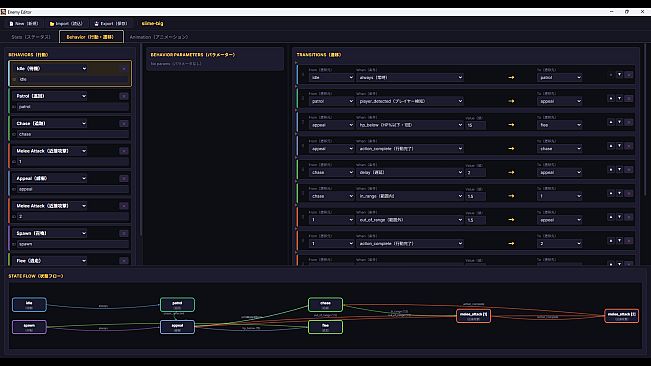This screenshot has width=651, height=366.
Task: Delete the 'hp_below' transition
Action: pos(629,122)
